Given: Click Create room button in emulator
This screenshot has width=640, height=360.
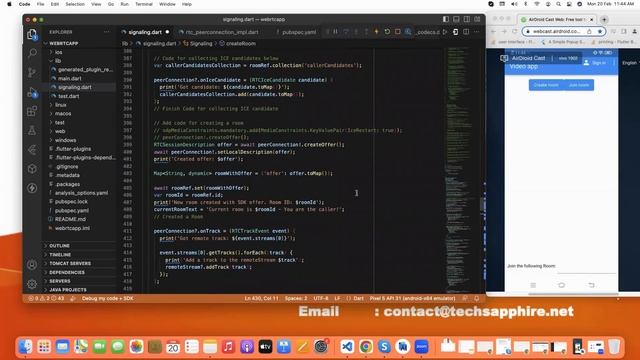Looking at the screenshot, I should [546, 85].
